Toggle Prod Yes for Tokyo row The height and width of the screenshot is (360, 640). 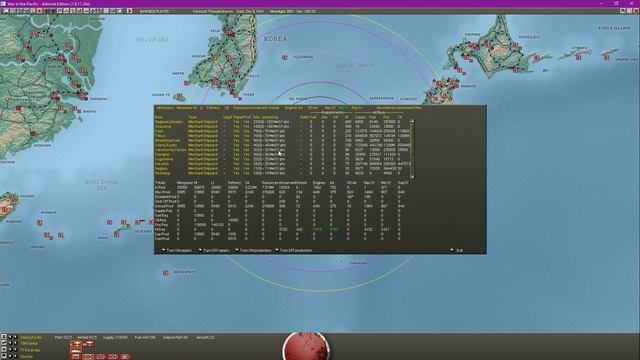click(246, 136)
